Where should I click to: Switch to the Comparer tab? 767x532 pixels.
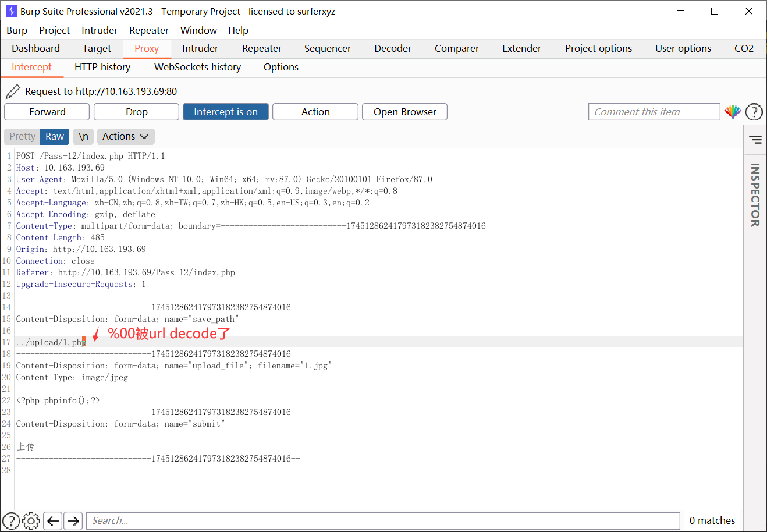[x=457, y=48]
